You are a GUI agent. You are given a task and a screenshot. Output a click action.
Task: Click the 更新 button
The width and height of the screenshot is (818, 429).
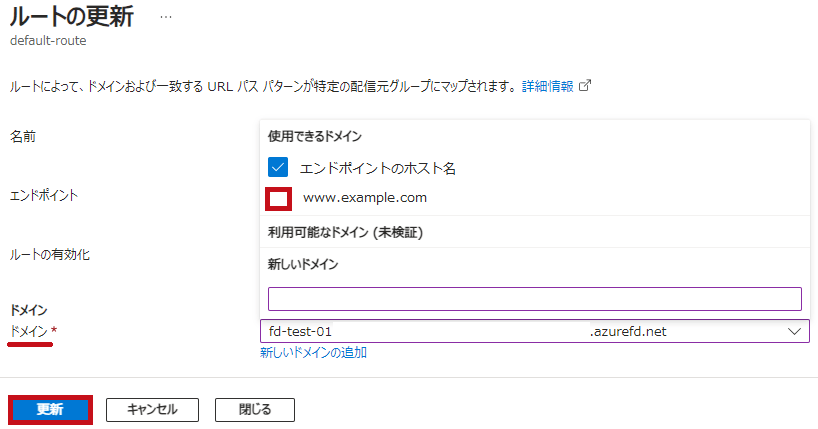pos(50,410)
